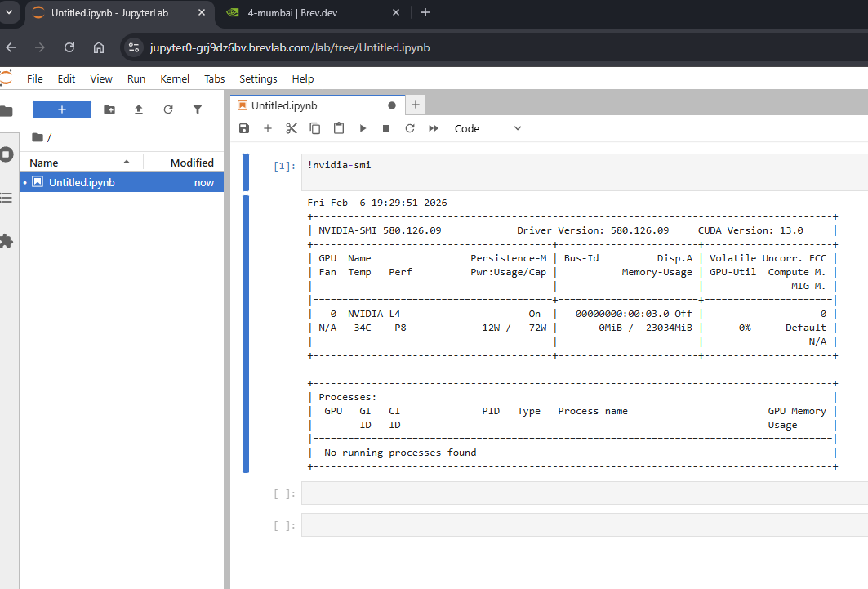
Task: Go to browser home page
Action: click(x=99, y=47)
